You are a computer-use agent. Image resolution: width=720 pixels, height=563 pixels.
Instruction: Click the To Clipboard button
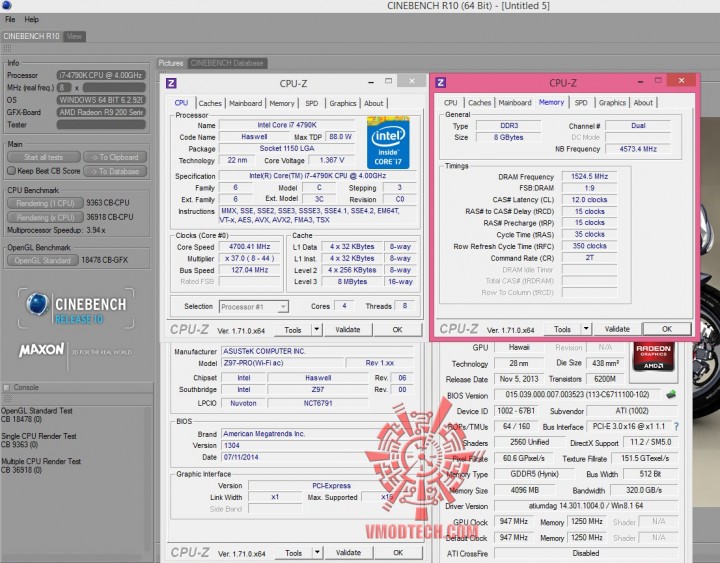pyautogui.click(x=115, y=157)
